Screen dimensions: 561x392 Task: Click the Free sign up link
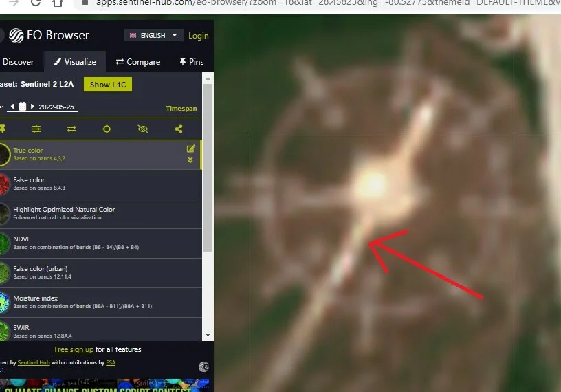74,349
